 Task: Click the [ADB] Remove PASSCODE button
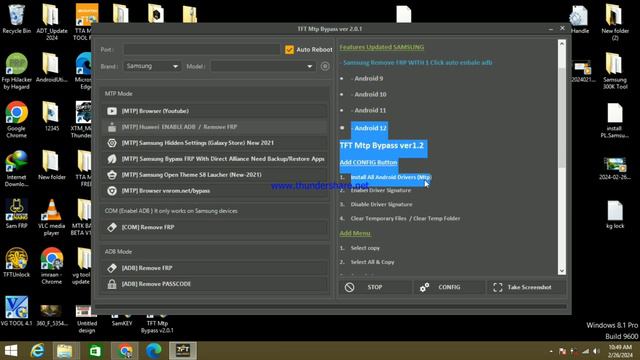[215, 284]
